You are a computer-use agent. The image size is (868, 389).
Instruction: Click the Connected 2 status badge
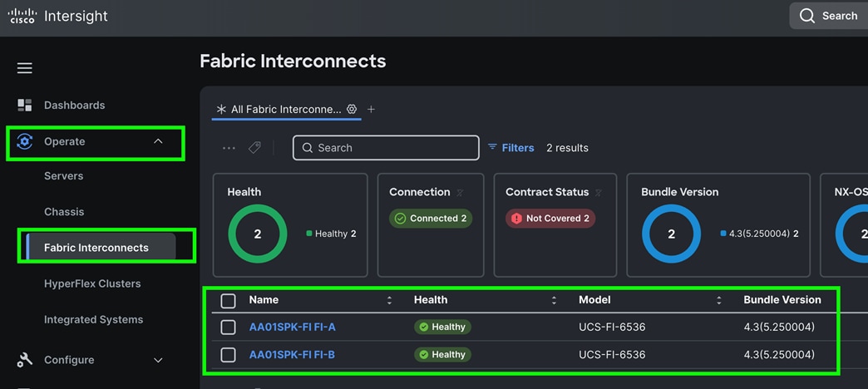point(431,219)
